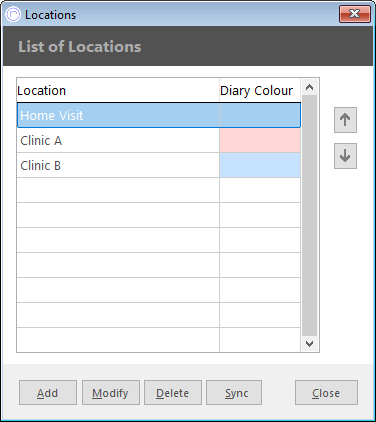Move selected location down with arrow button
Image resolution: width=376 pixels, height=422 pixels.
[x=345, y=156]
